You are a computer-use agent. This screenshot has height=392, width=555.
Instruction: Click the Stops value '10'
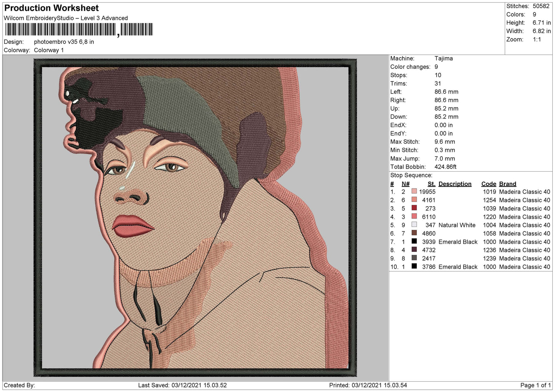point(438,75)
